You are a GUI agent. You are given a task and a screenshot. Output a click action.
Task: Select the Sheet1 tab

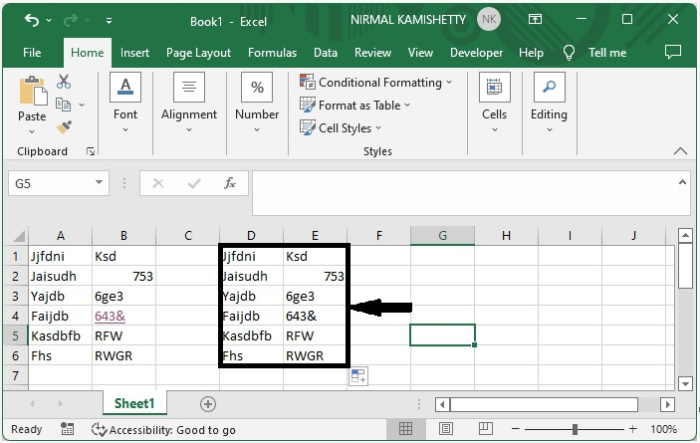click(134, 403)
